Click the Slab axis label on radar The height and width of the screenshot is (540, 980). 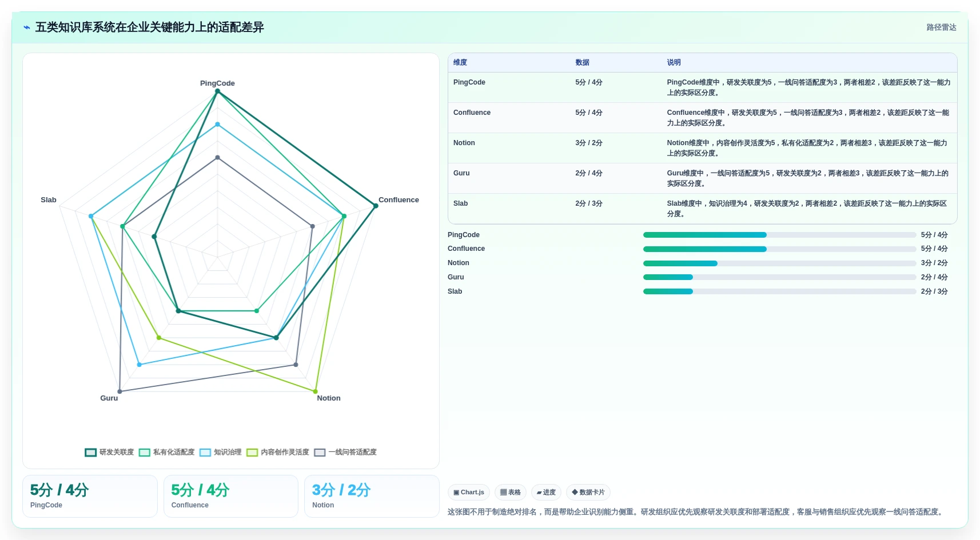[x=49, y=200]
